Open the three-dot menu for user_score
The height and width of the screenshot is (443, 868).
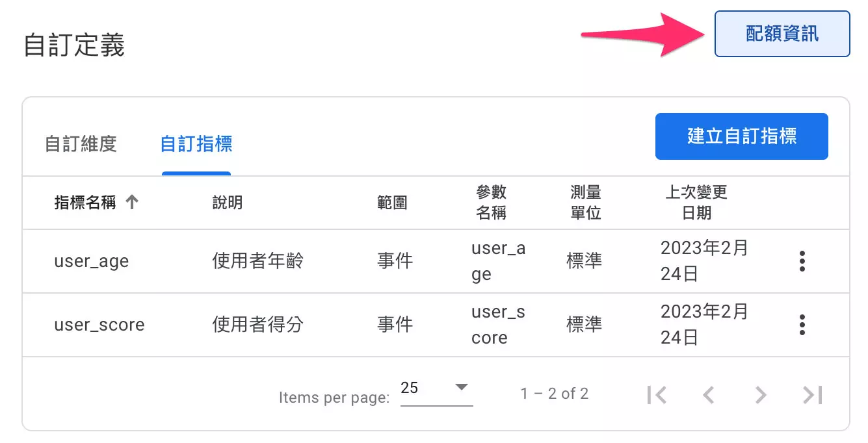(802, 325)
